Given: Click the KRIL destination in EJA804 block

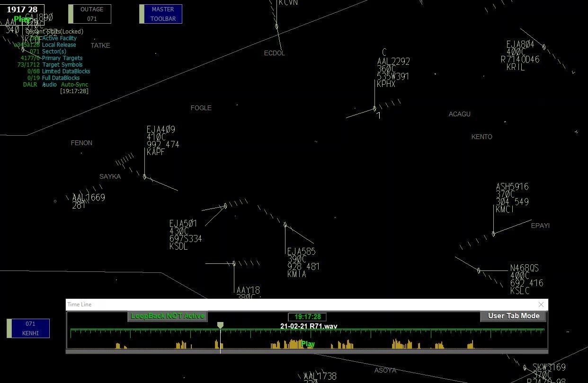Looking at the screenshot, I should (x=516, y=67).
